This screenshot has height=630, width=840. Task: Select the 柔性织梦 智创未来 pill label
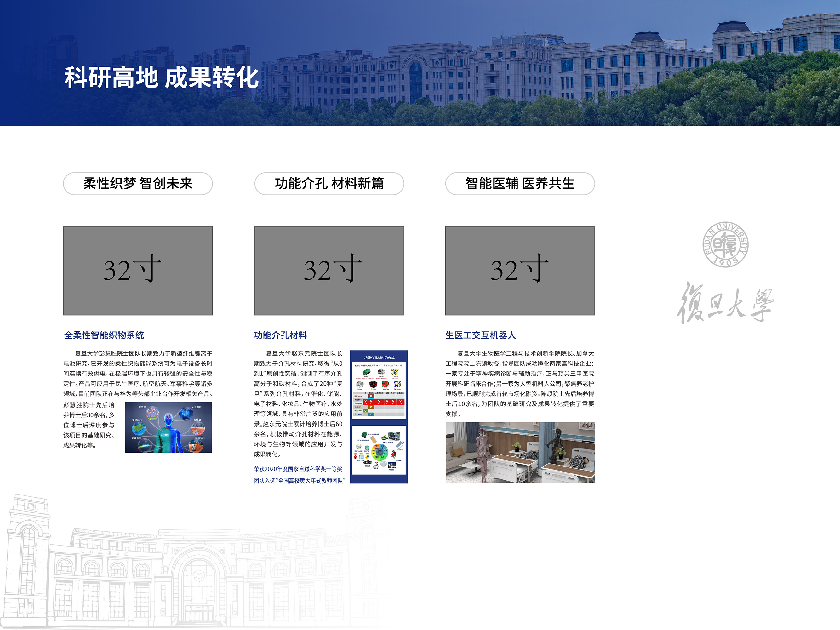(x=138, y=184)
